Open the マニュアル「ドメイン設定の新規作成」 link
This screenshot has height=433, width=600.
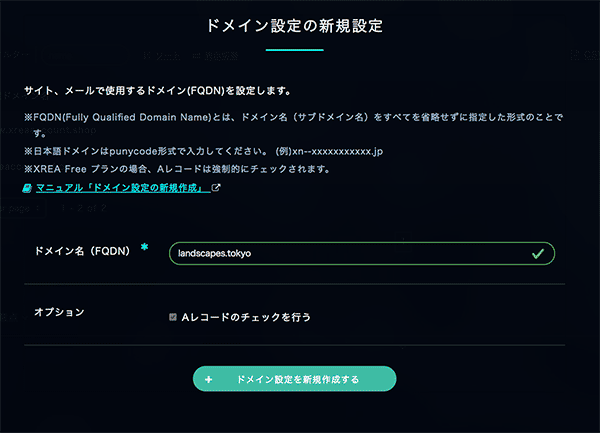[x=123, y=188]
